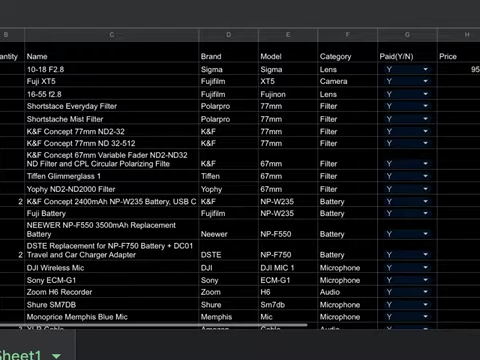Select the 'Yophy' brand cell
The width and height of the screenshot is (480, 360).
coord(228,189)
